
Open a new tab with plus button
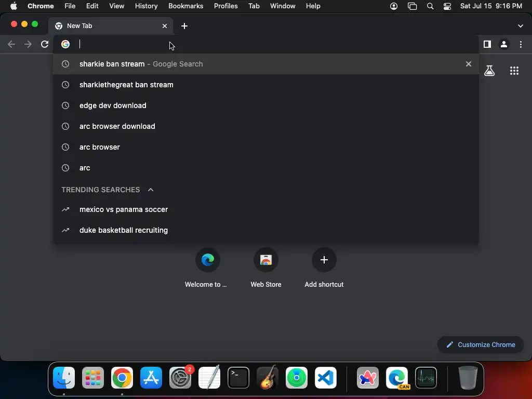click(184, 26)
